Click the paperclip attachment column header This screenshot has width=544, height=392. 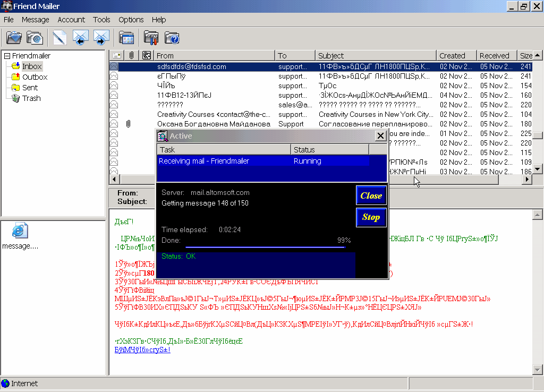[131, 55]
